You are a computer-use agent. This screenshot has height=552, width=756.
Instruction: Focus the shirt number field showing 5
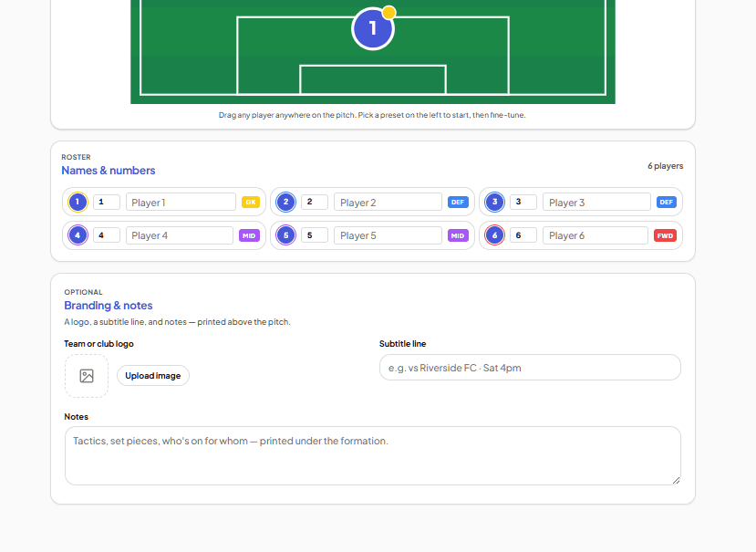[x=315, y=235]
